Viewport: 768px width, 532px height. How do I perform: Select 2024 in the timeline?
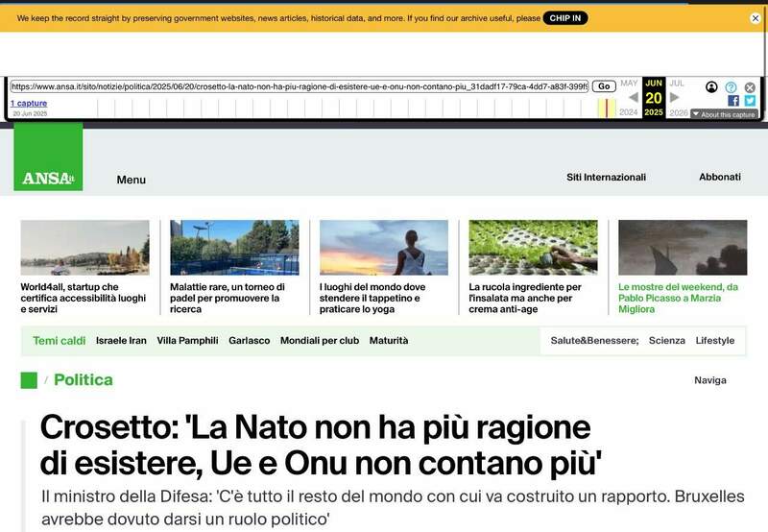pos(629,112)
